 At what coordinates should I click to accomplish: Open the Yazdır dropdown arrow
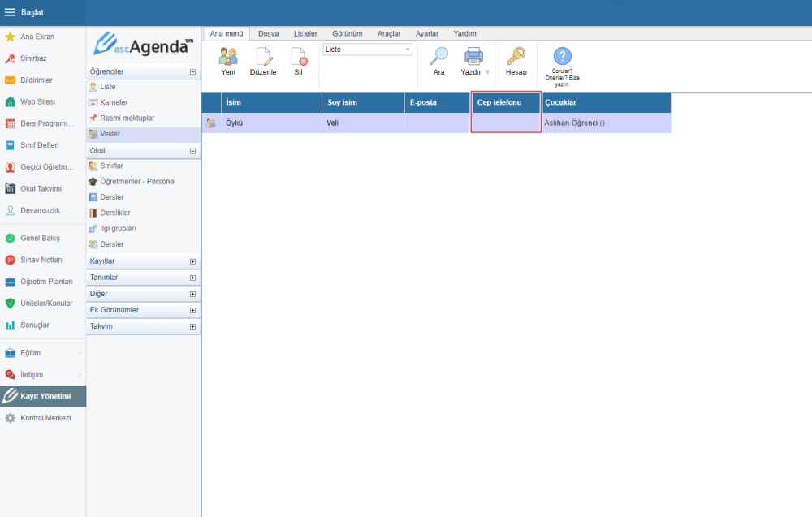point(487,72)
